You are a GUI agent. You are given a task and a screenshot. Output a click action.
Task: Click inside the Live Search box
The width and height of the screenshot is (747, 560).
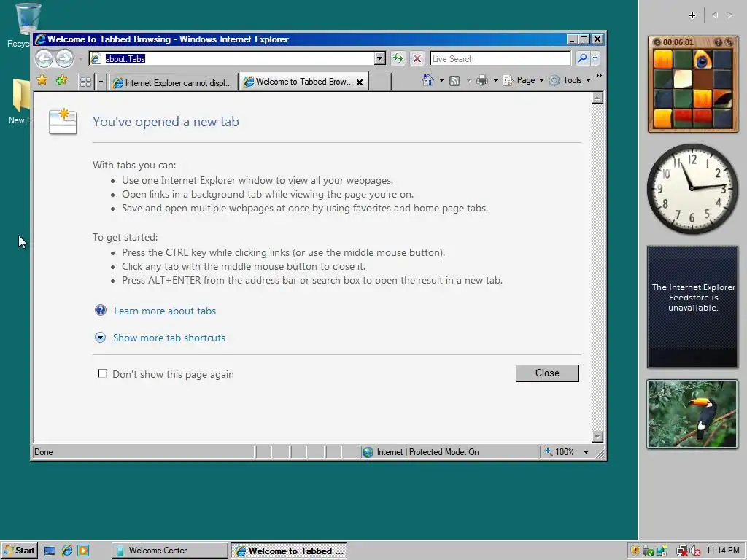tap(500, 58)
